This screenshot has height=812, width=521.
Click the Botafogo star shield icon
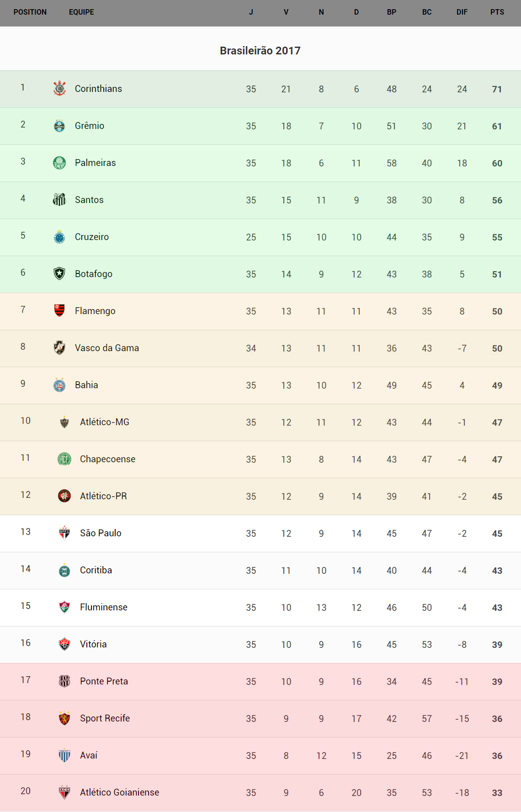(59, 274)
